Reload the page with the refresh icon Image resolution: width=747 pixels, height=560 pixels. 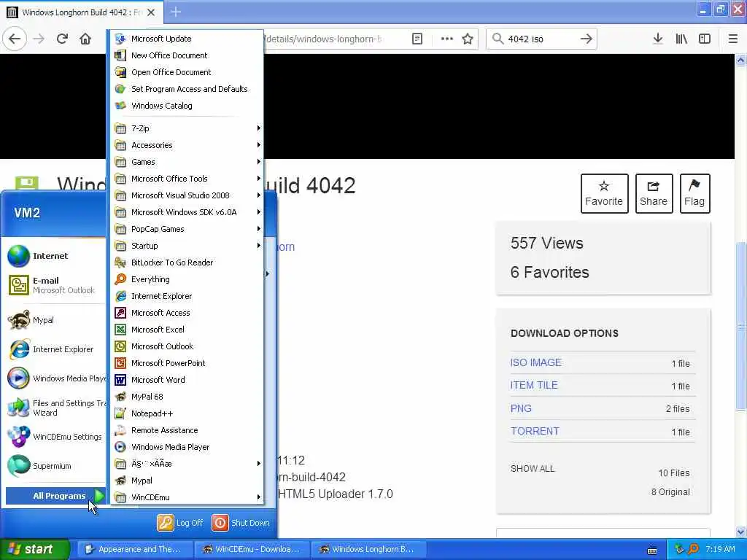pos(62,39)
